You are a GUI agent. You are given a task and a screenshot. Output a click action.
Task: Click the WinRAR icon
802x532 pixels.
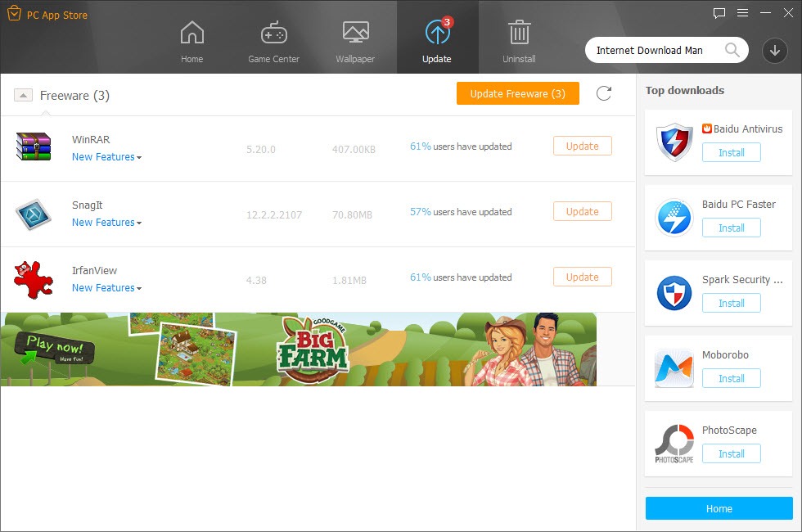[x=34, y=147]
